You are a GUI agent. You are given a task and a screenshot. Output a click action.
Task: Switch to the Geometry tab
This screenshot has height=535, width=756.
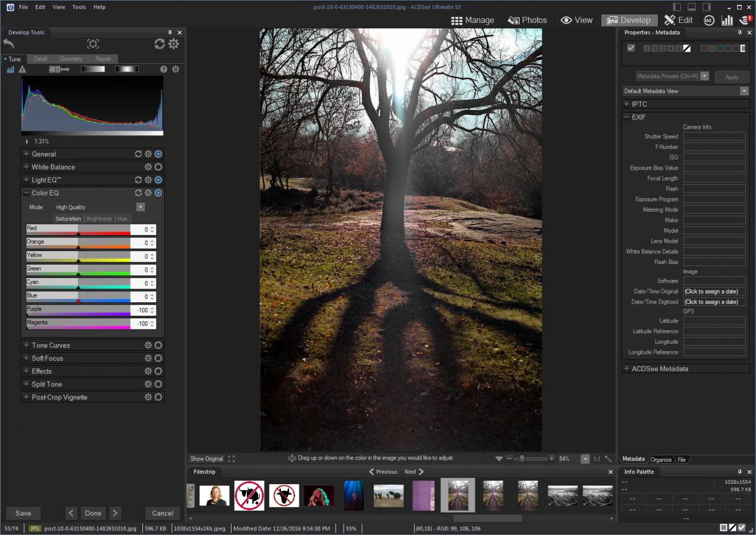pos(71,59)
